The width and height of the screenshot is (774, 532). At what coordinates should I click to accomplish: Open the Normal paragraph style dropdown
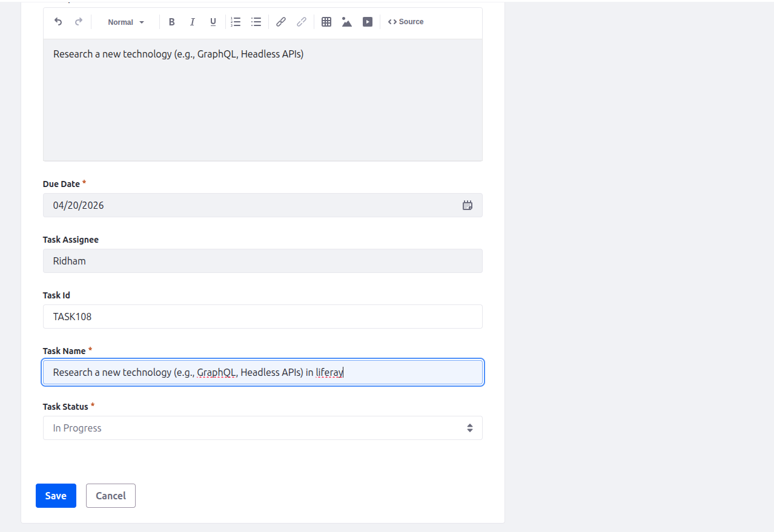[x=126, y=22]
